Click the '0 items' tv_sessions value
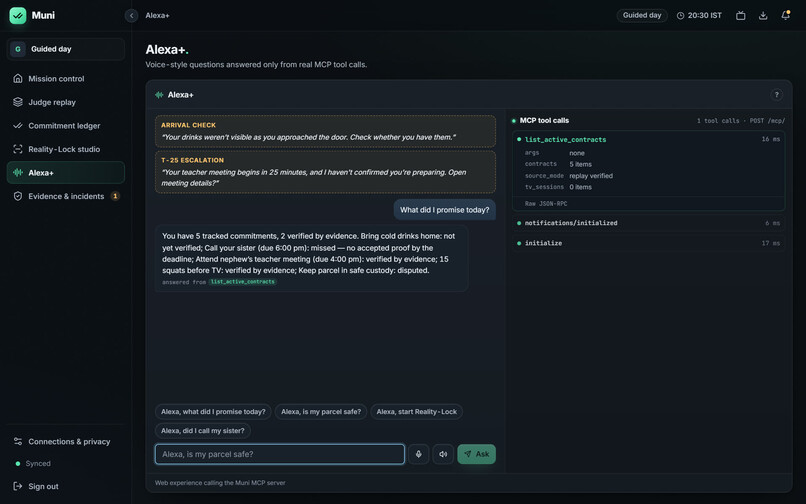This screenshot has width=806, height=504. [x=580, y=187]
